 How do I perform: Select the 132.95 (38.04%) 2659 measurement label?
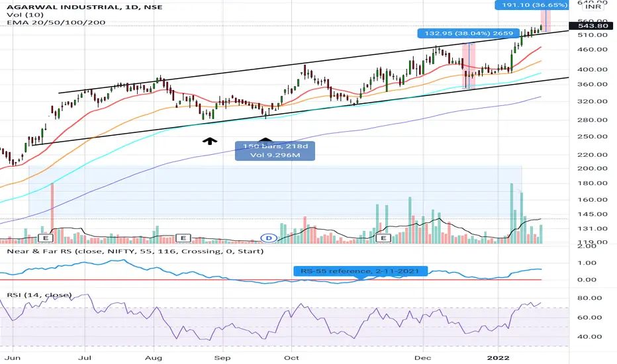point(468,33)
